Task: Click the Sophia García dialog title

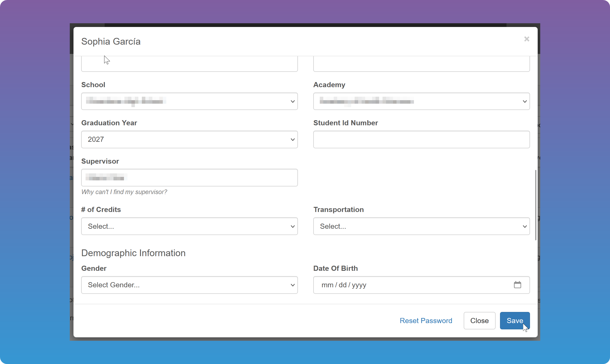Action: tap(111, 41)
